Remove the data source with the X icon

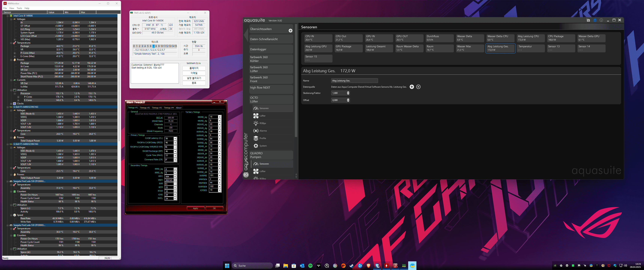click(x=418, y=87)
